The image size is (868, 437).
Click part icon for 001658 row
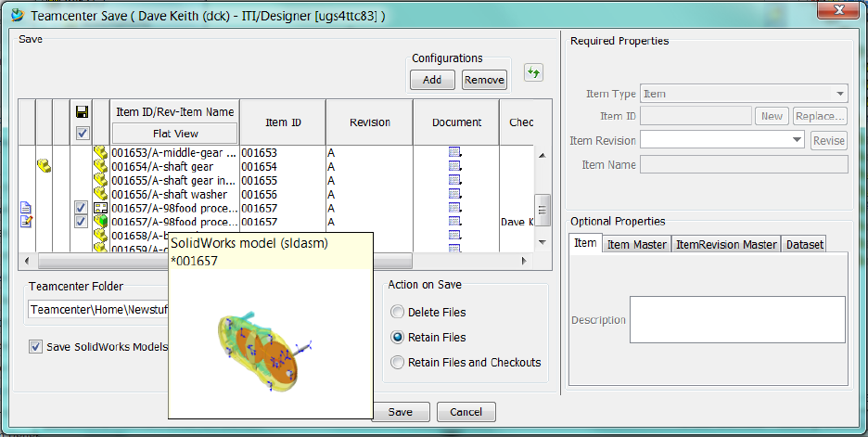(100, 236)
